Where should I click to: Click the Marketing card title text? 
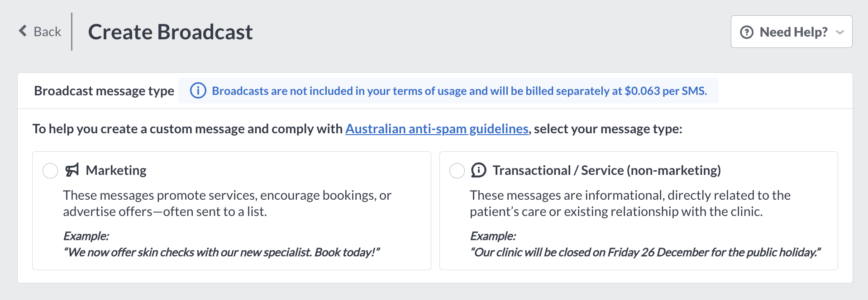click(x=116, y=170)
